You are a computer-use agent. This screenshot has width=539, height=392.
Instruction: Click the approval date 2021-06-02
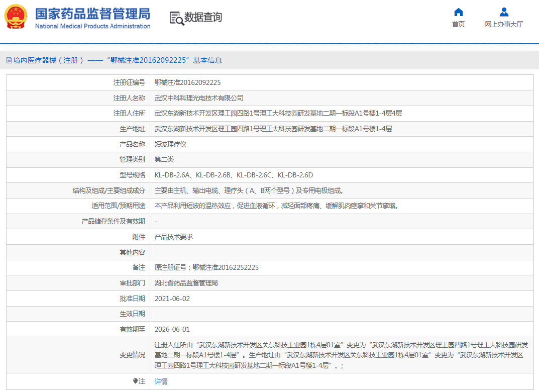click(172, 299)
